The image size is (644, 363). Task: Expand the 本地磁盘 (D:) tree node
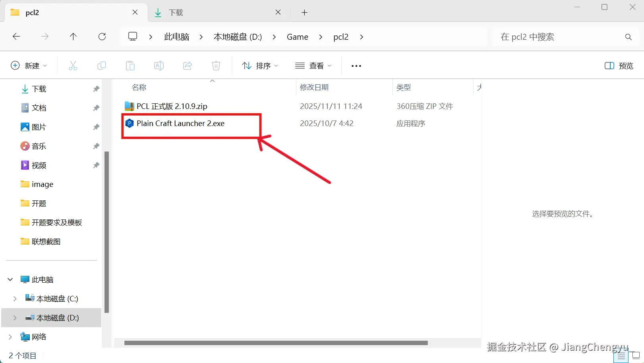pos(15,318)
